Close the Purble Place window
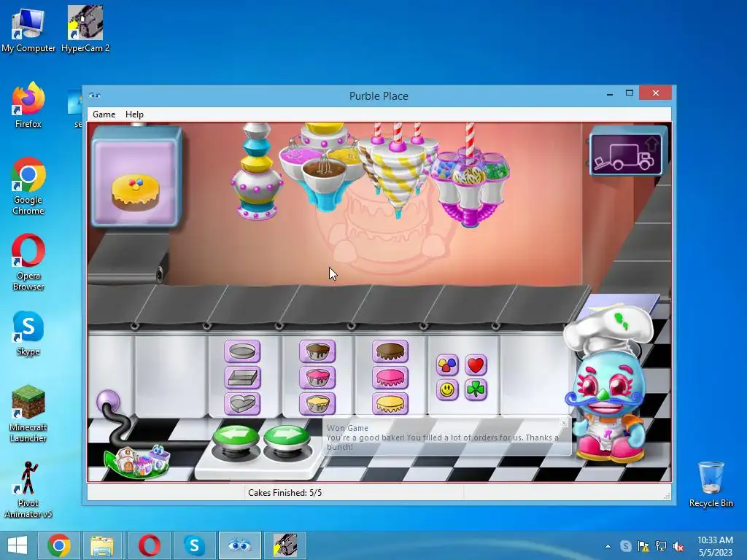Screen dimensions: 747x560 [x=656, y=93]
